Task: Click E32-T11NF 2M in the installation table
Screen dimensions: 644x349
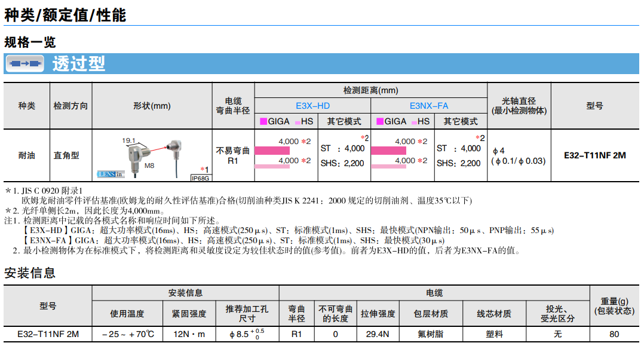Action: (x=48, y=334)
